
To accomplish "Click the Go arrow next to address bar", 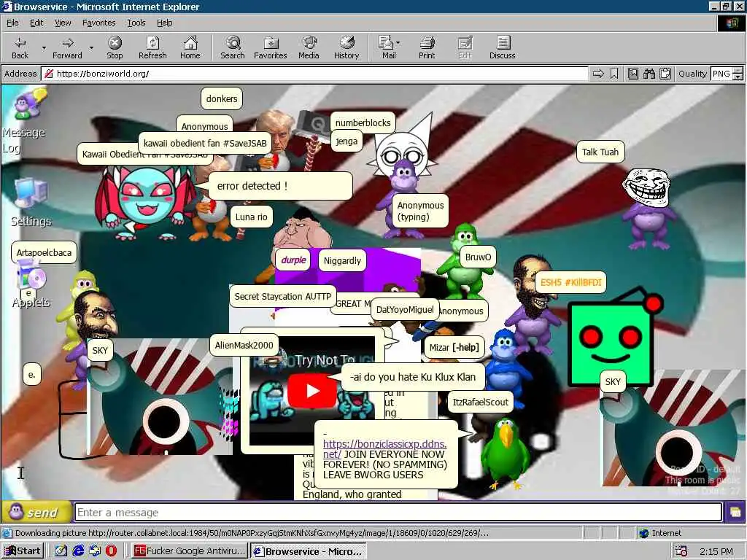I will 598,74.
